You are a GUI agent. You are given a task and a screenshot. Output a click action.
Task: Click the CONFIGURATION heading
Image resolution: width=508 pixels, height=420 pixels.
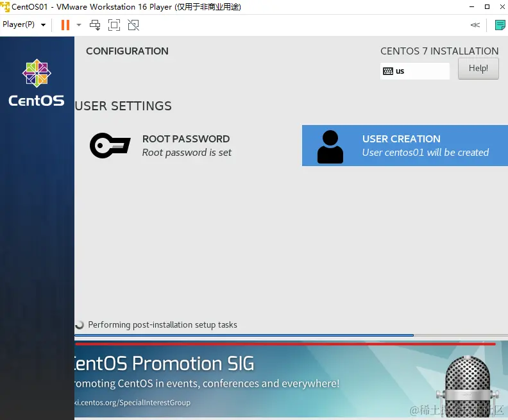[x=127, y=51]
